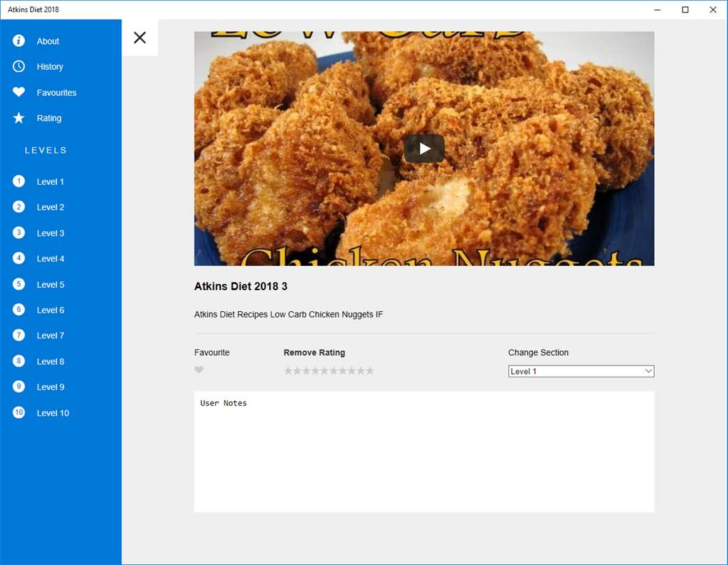Open the Change Section dropdown
The width and height of the screenshot is (728, 565).
582,371
